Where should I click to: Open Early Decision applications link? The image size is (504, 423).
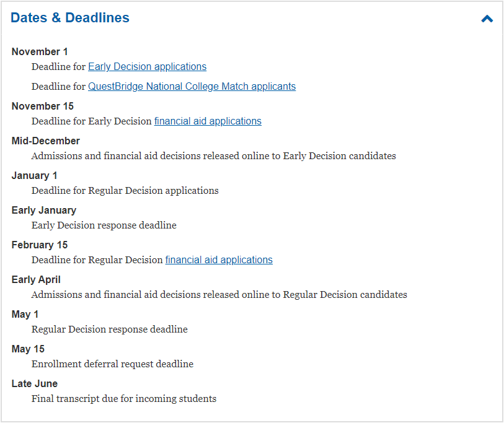[147, 66]
